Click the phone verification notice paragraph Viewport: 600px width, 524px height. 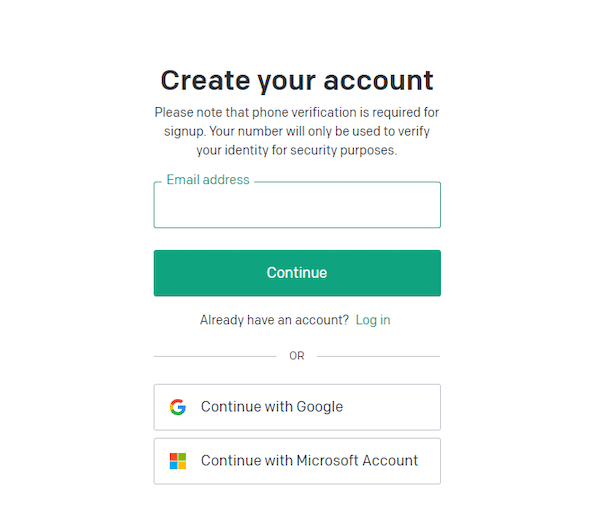point(297,131)
